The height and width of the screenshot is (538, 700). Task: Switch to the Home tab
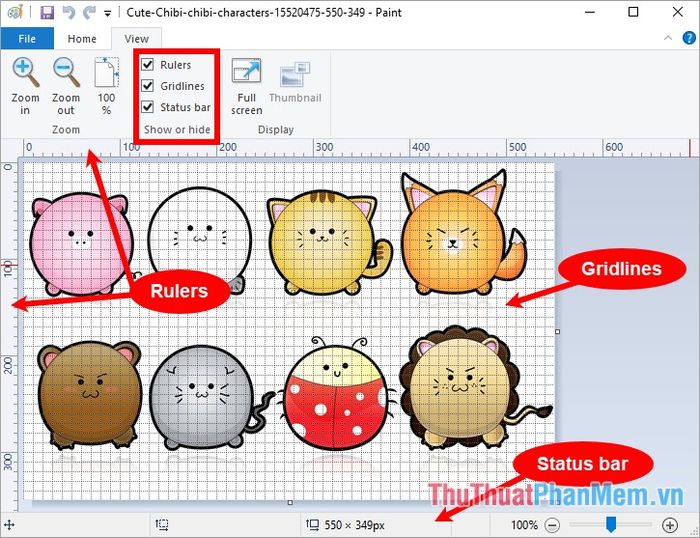82,39
